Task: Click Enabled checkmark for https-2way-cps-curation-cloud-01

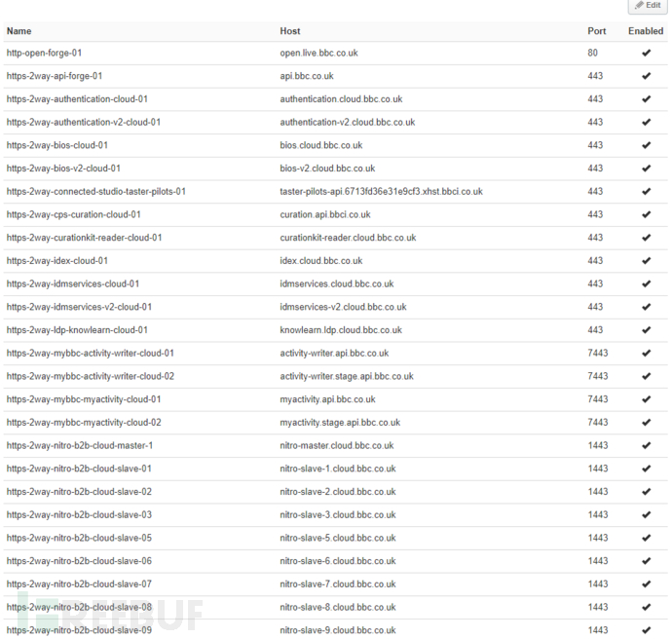Action: (x=647, y=214)
